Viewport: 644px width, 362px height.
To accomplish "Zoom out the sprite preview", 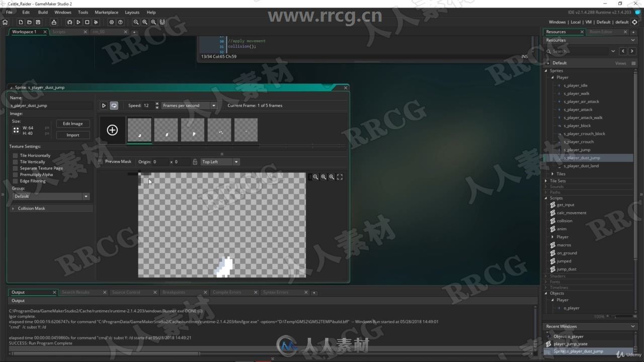I will [x=315, y=177].
